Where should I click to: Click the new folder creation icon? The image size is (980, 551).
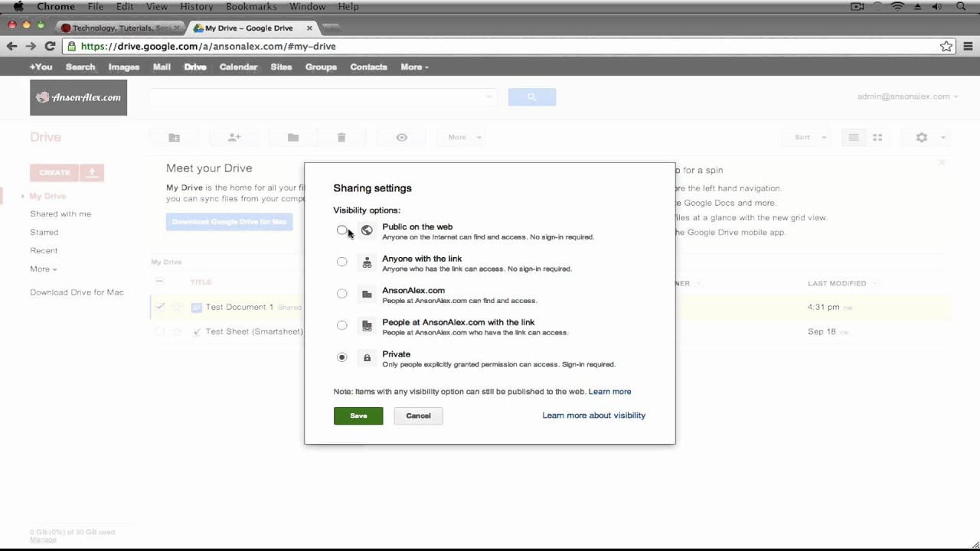pos(174,137)
